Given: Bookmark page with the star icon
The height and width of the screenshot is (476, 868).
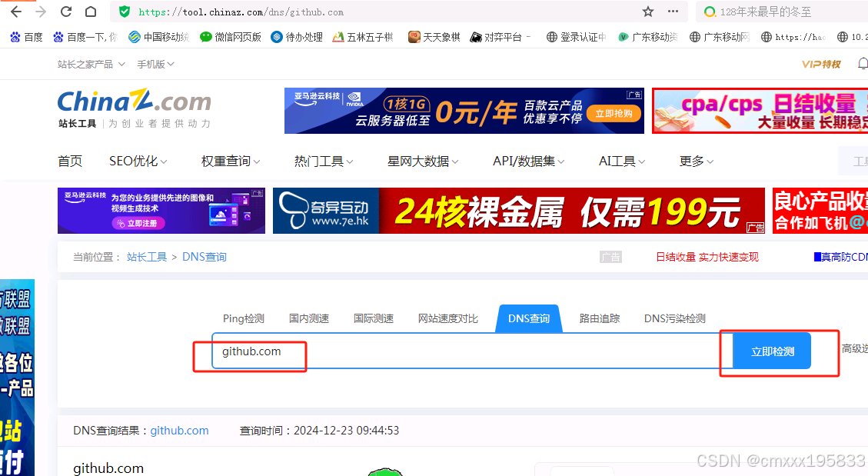Looking at the screenshot, I should [x=648, y=12].
